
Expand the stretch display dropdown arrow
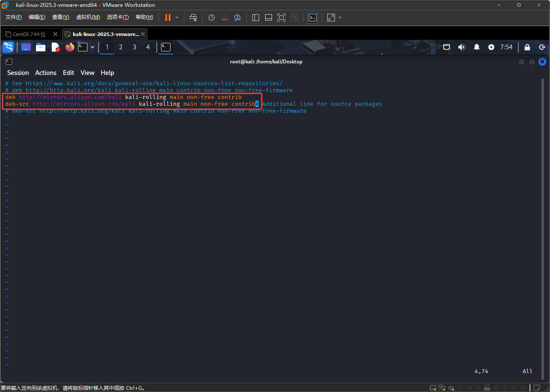(340, 18)
